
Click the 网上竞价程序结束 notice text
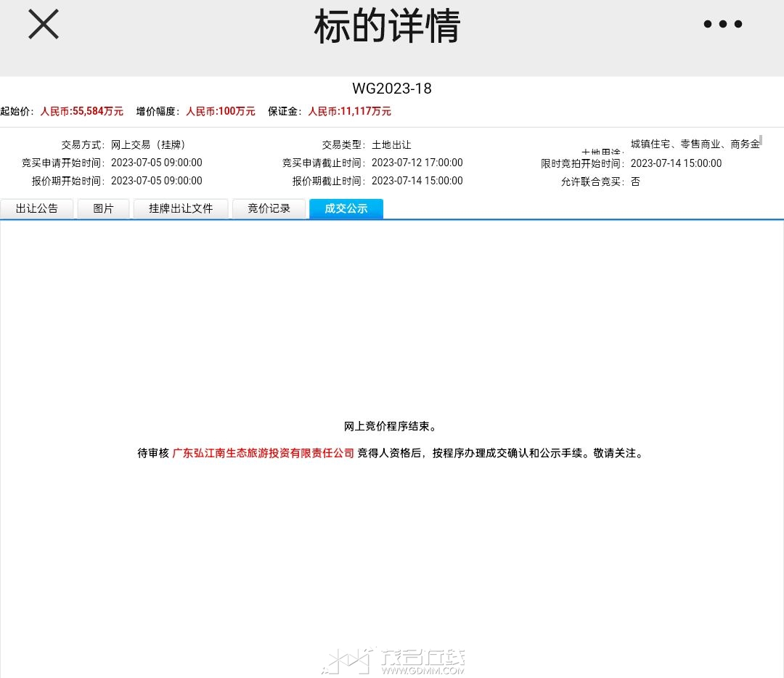(x=391, y=426)
